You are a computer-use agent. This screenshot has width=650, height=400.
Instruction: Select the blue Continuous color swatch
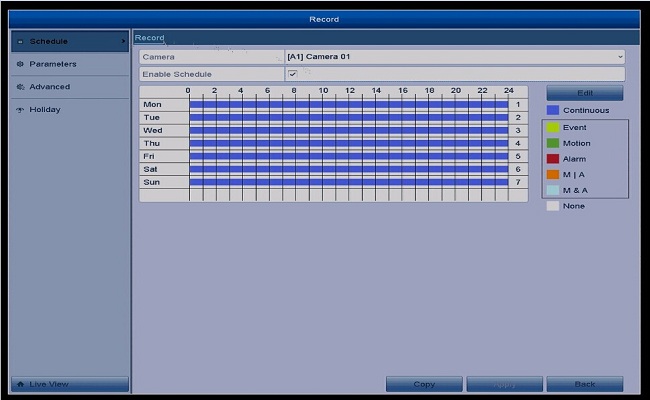click(x=552, y=110)
